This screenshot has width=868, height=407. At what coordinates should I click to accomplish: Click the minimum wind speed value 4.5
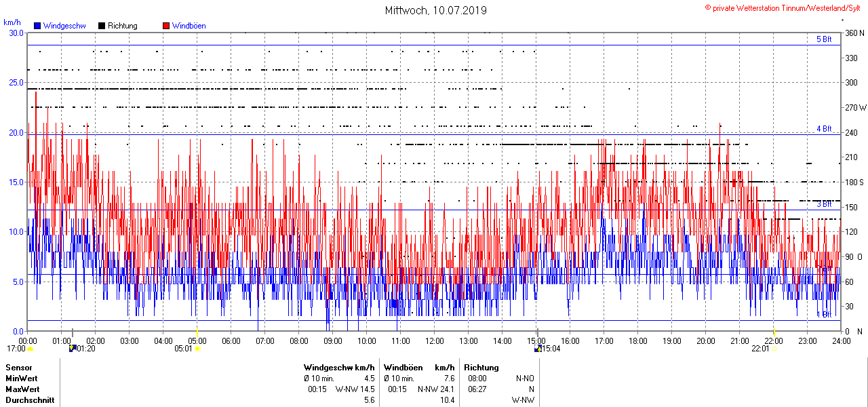pos(370,379)
